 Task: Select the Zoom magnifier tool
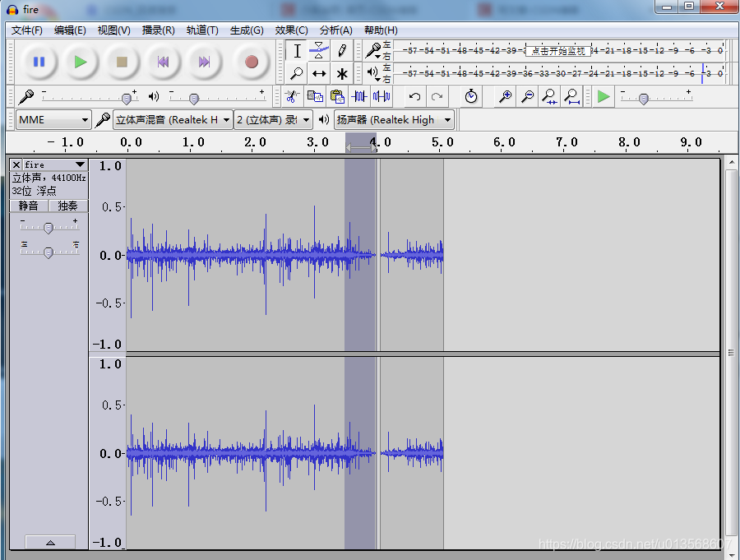[297, 73]
